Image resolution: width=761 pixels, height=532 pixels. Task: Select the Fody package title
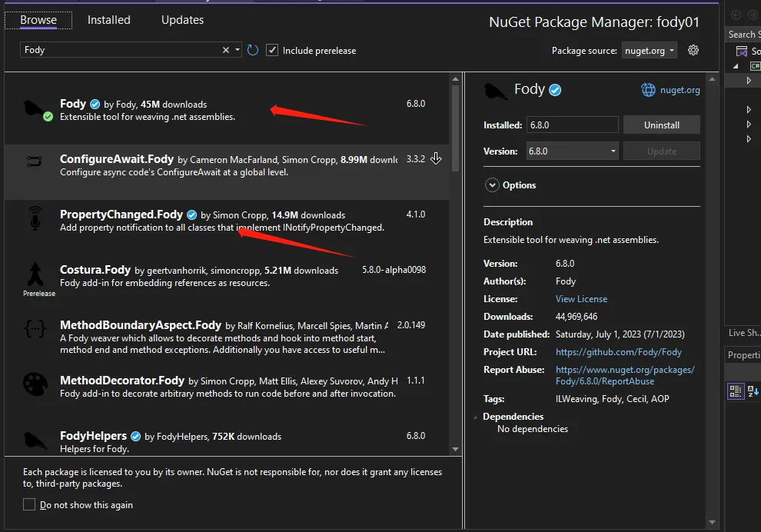pos(73,104)
